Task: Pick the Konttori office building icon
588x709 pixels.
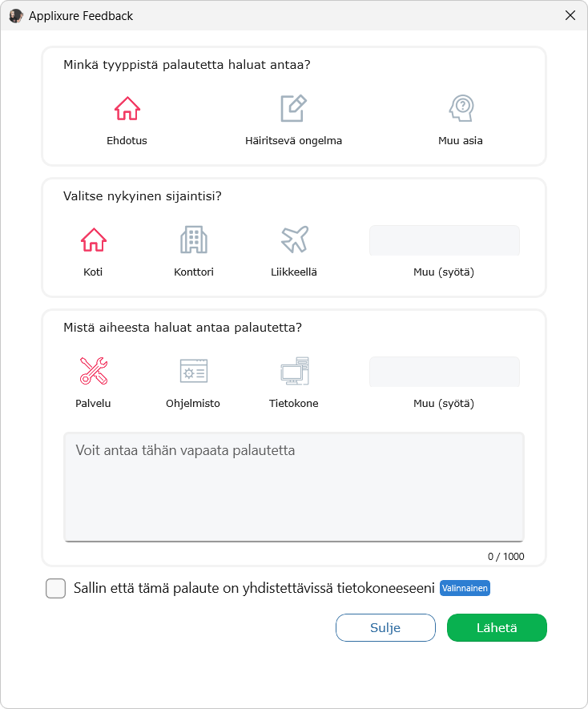Action: tap(193, 238)
